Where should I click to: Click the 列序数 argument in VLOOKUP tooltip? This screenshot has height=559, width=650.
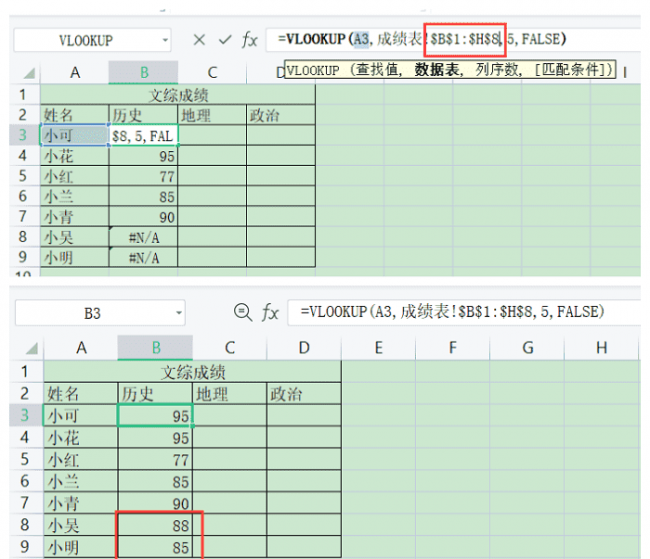pyautogui.click(x=496, y=70)
